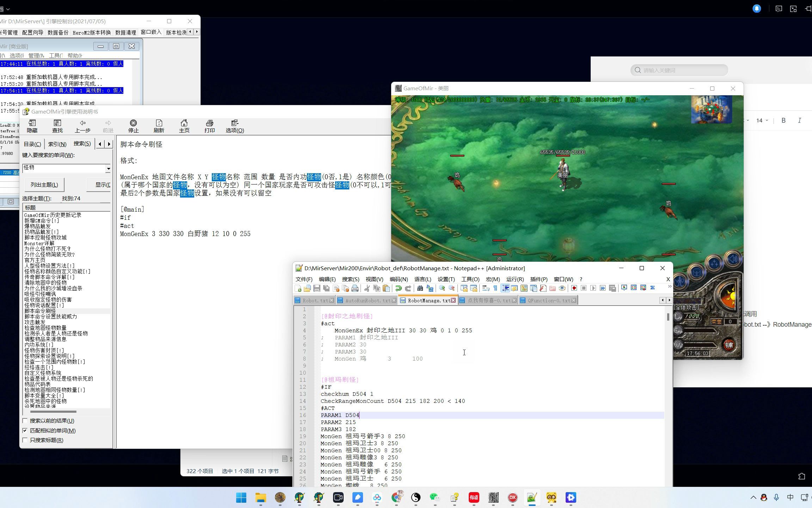Expand search keyword combo box dropdown

(x=108, y=168)
